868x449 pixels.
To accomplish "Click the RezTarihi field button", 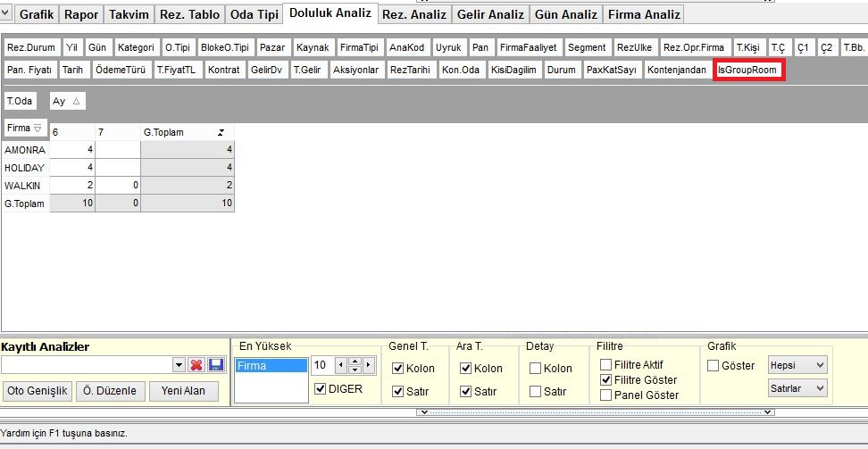I will 410,71.
